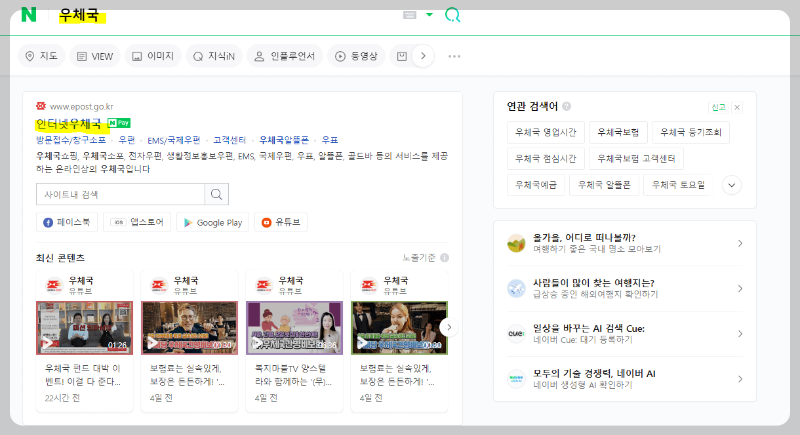Open the 올가을, 어디로 떠나볼까? item

tap(624, 243)
